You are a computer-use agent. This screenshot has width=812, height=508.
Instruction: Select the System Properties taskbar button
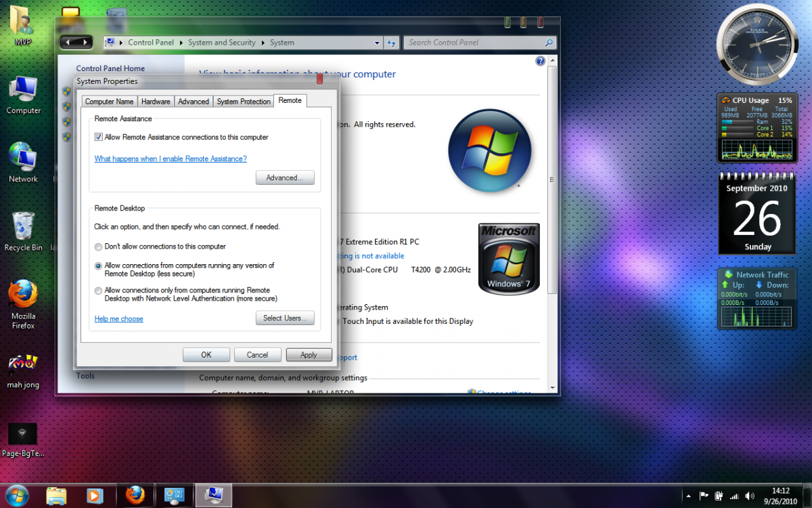point(214,495)
